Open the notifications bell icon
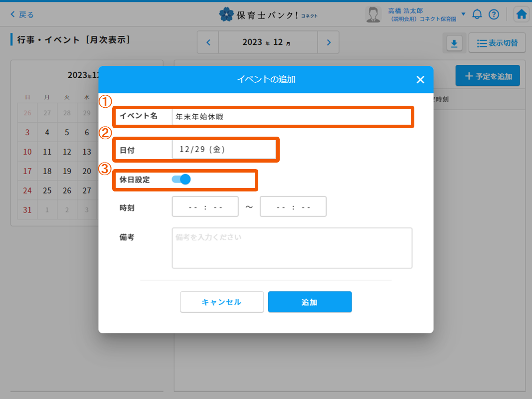The image size is (532, 399). pyautogui.click(x=477, y=14)
